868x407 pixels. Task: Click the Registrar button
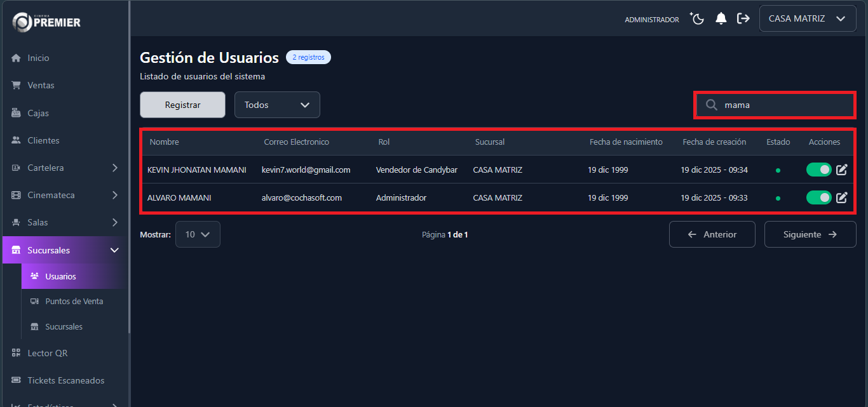pyautogui.click(x=182, y=105)
